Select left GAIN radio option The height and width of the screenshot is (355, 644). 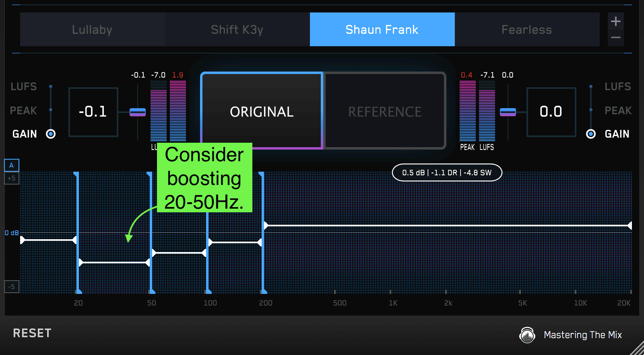pos(51,134)
